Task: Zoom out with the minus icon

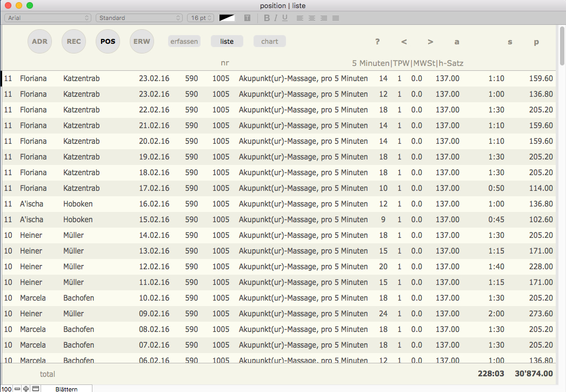Action: point(17,389)
